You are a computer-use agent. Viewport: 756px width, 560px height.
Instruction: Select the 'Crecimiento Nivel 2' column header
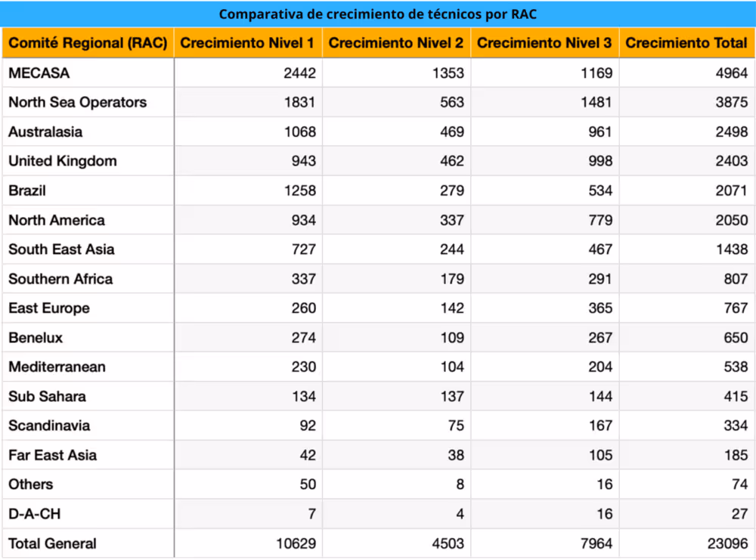coord(396,43)
